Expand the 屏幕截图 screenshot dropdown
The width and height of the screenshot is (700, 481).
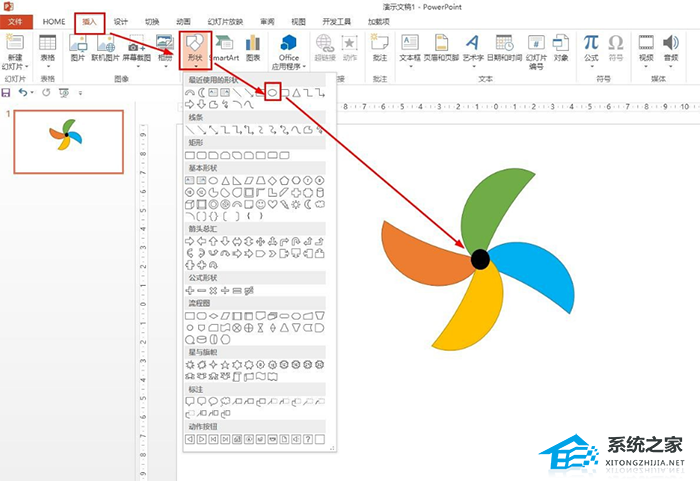[137, 67]
